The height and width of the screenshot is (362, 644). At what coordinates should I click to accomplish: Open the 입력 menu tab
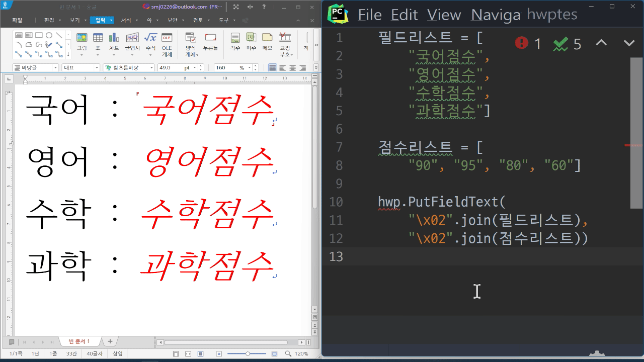[103, 21]
